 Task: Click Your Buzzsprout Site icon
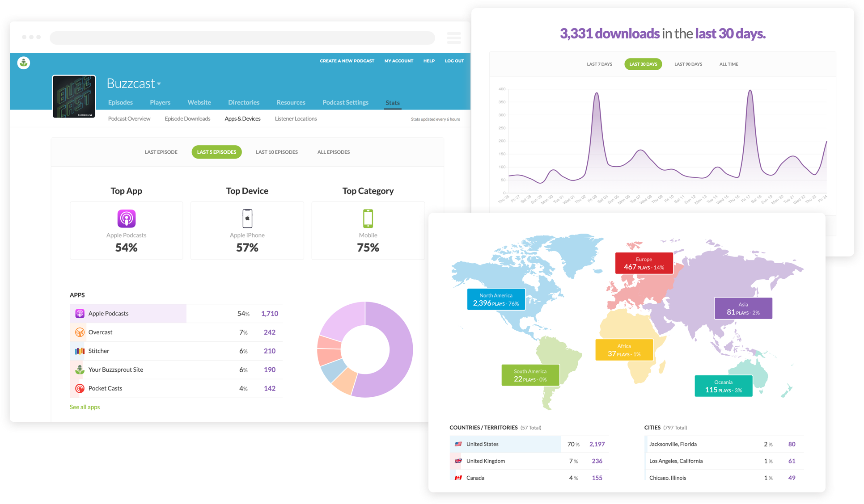click(x=80, y=370)
